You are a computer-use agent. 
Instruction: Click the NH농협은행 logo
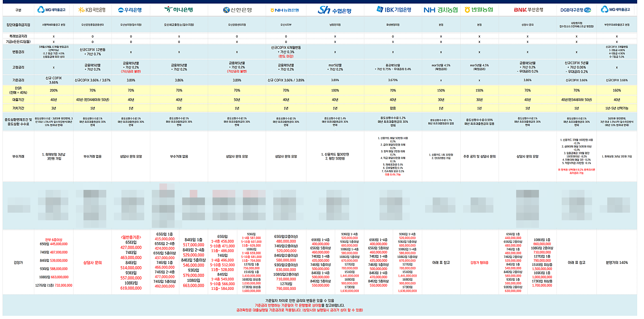284,10
